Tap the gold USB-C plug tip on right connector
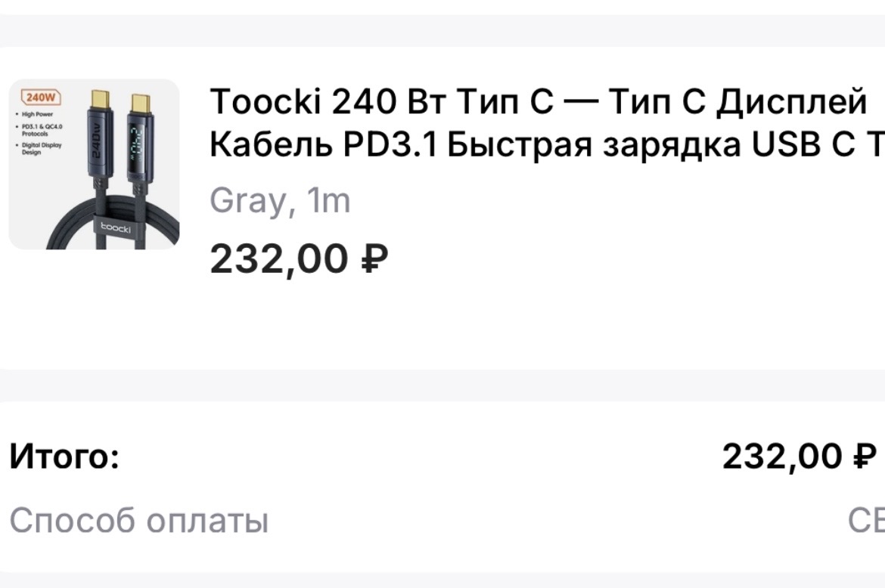Screen dimensions: 885x588 click(x=140, y=101)
